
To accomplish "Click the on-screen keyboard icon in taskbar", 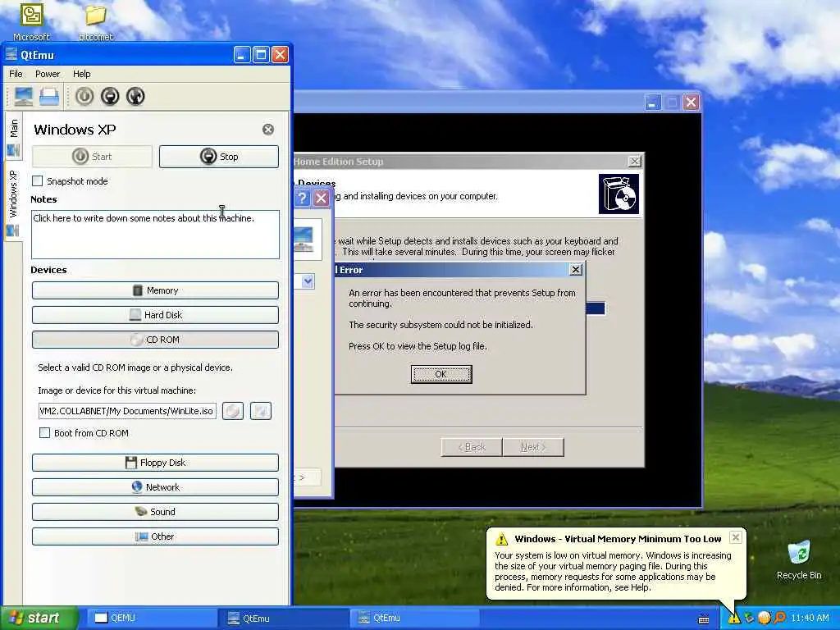I will 704,619.
